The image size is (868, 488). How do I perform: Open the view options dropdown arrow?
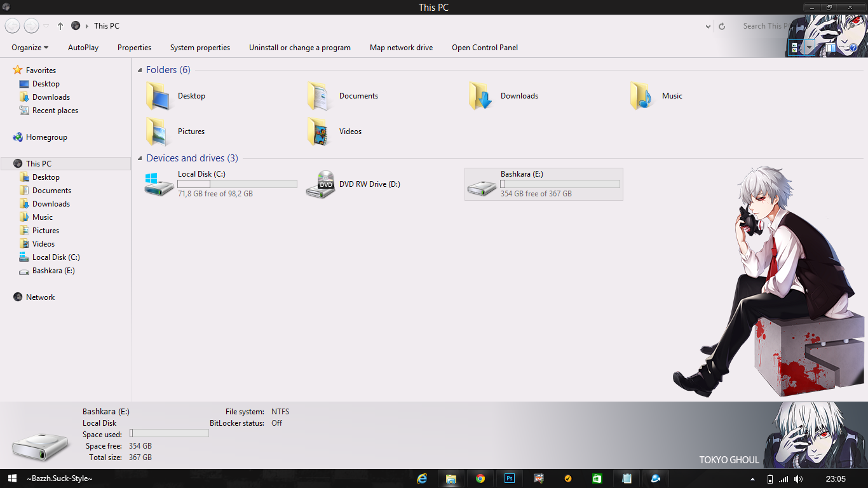tap(809, 48)
